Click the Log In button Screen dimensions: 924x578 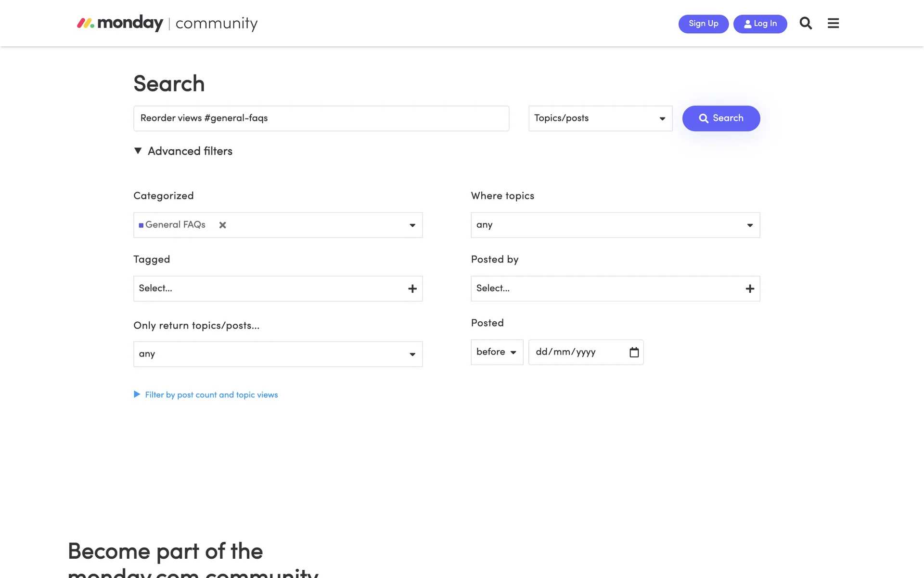point(760,24)
